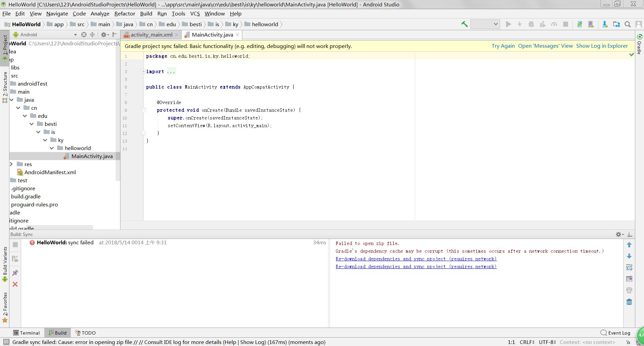Open Project panel gear settings
This screenshot has width=644, height=346.
[105, 35]
